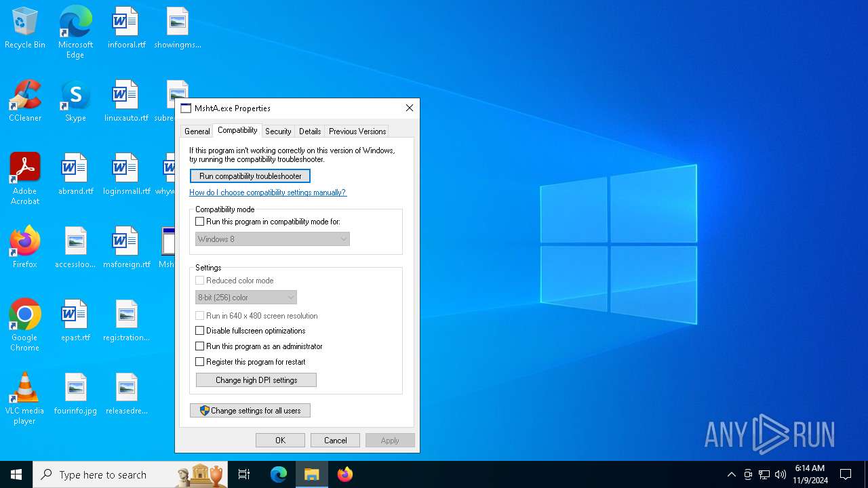Show hidden icons in the system tray
This screenshot has width=868, height=488.
731,474
